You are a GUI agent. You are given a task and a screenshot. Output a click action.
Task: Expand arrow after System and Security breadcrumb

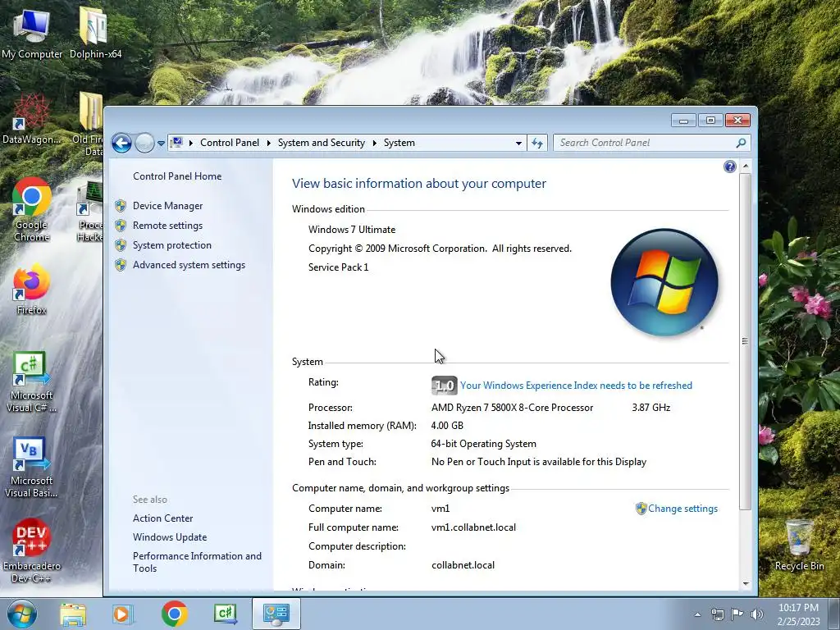point(374,143)
